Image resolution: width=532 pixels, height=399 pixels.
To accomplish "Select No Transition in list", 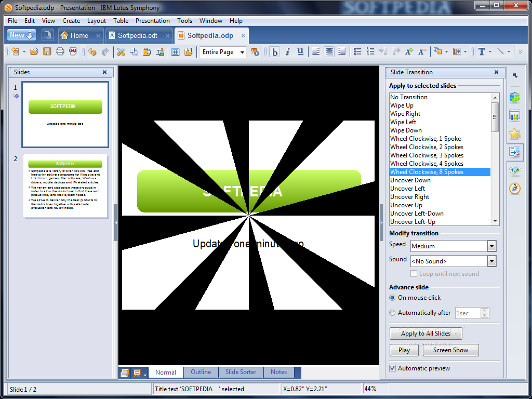I will click(x=440, y=97).
